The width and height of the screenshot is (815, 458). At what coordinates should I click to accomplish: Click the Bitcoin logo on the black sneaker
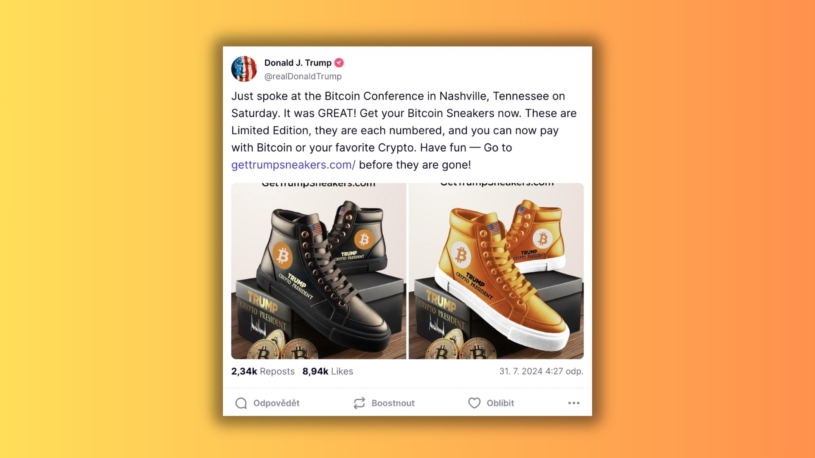(x=283, y=256)
